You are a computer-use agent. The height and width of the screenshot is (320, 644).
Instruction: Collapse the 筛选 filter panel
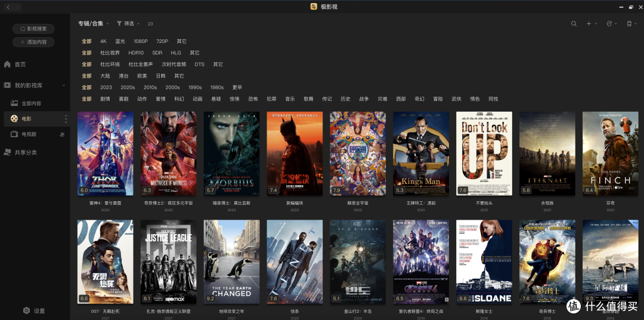click(x=128, y=24)
